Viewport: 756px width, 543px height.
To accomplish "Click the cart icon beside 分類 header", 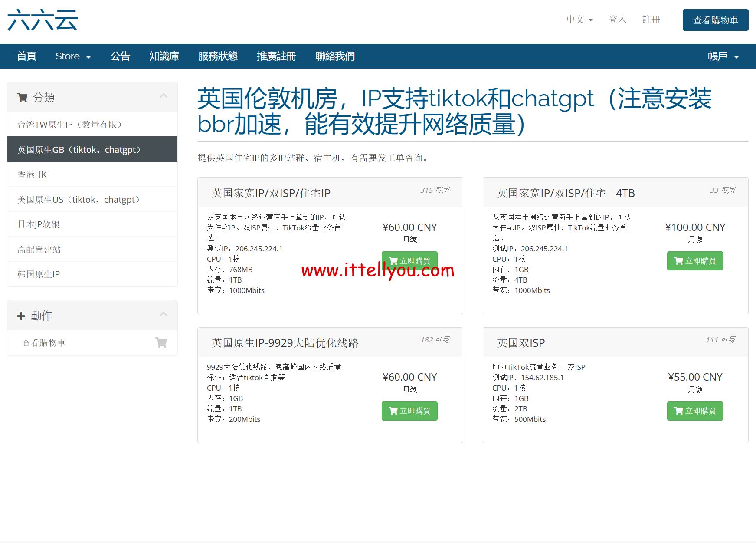I will click(x=22, y=97).
